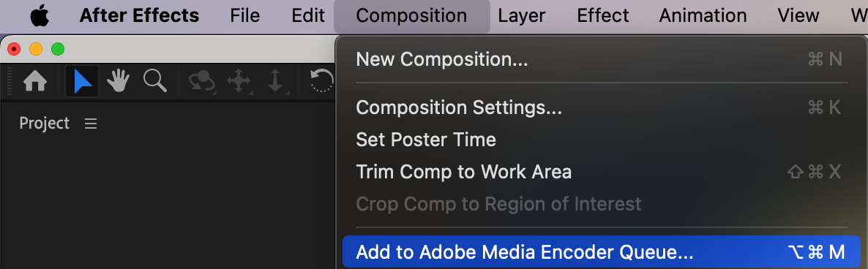This screenshot has height=269, width=868.
Task: Select the Zoom magnifier tool
Action: (x=154, y=80)
